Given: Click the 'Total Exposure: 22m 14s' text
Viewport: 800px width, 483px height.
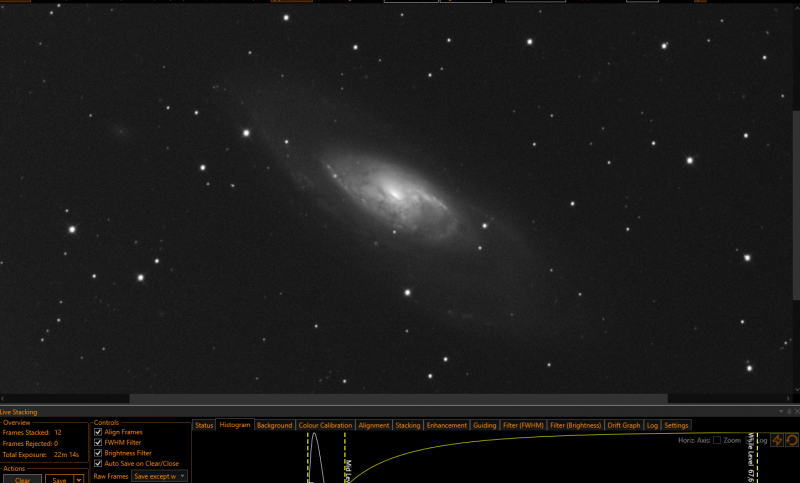Looking at the screenshot, I should coord(41,454).
